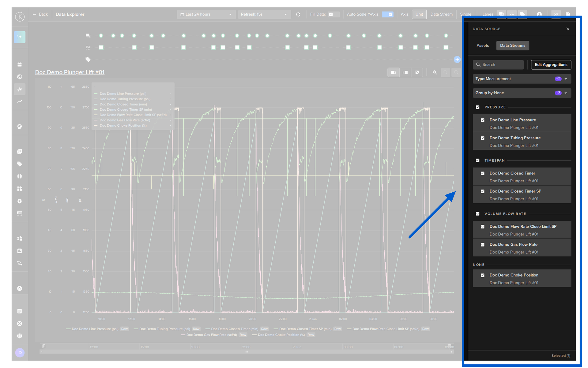Close the Data Source panel
This screenshot has height=368, width=588.
click(x=568, y=29)
